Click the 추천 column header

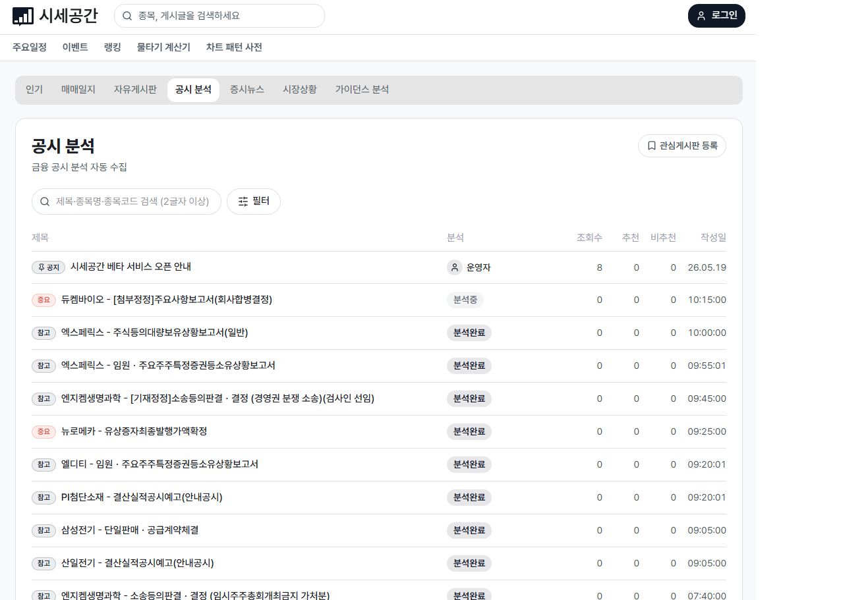tap(631, 238)
